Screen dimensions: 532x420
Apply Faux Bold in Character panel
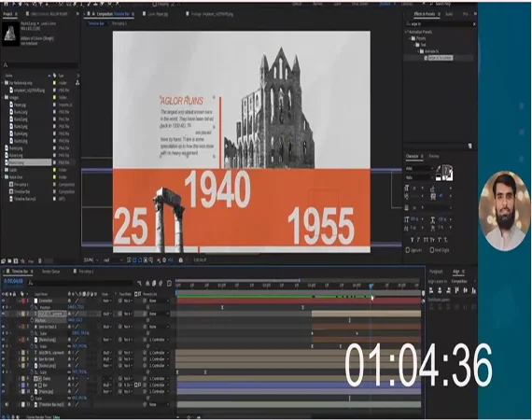click(x=413, y=240)
